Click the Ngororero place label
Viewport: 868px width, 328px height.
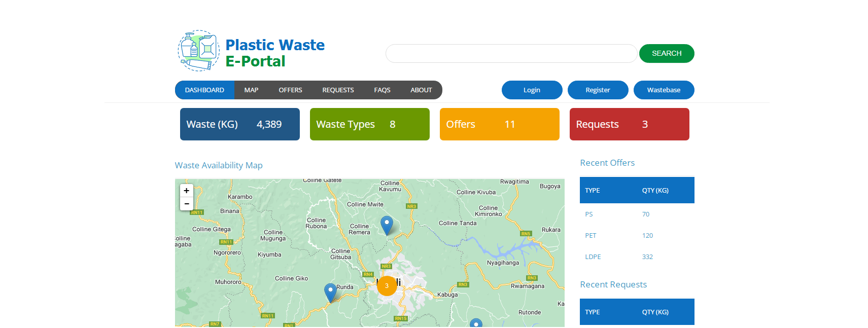[227, 252]
